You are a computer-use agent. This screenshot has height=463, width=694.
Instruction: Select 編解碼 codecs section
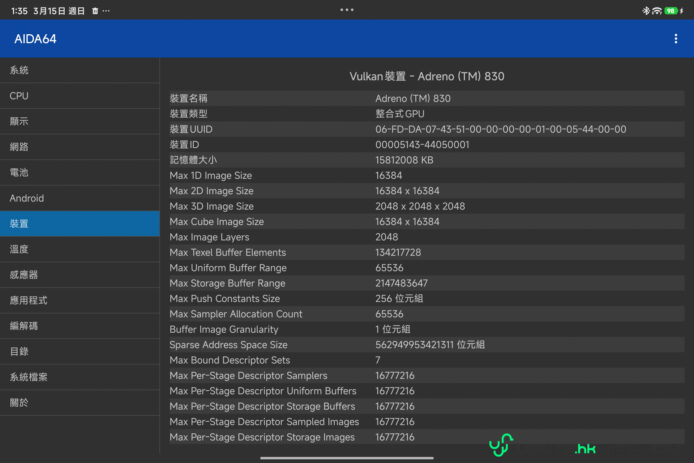[x=80, y=326]
